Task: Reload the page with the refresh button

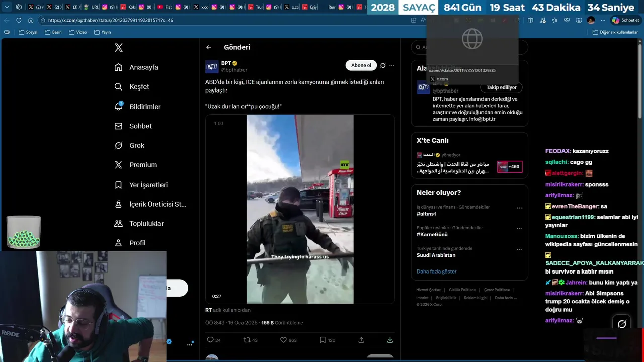Action: (x=19, y=20)
